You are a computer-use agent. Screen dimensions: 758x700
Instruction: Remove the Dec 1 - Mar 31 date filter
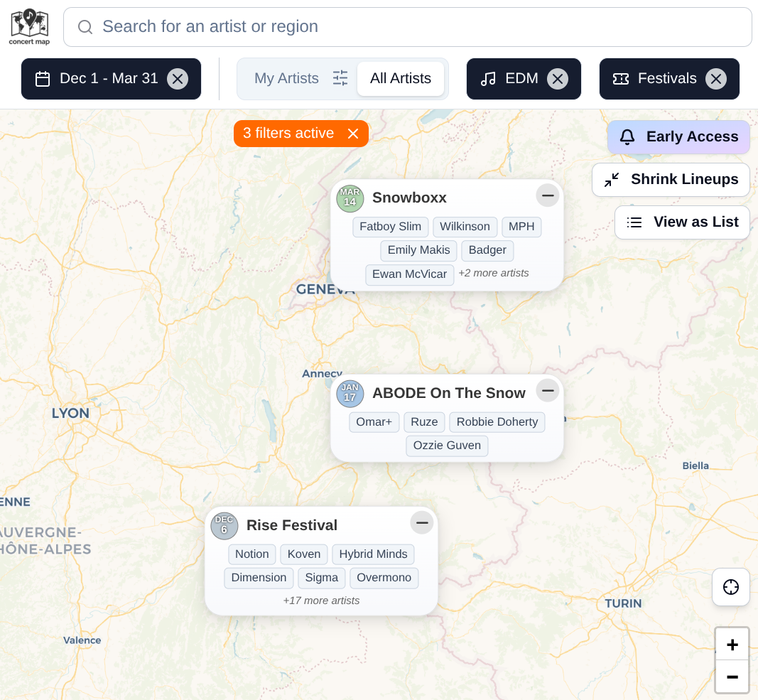[178, 79]
